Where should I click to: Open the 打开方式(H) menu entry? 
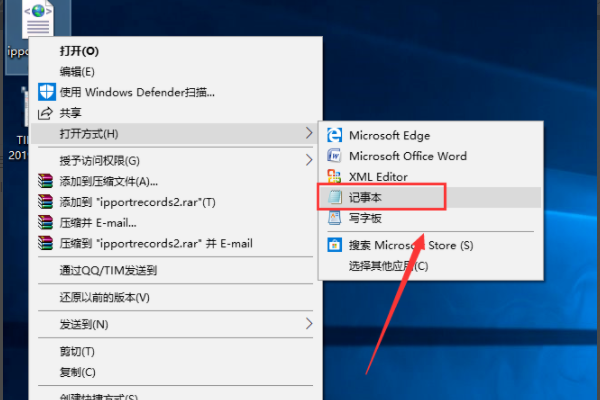click(175, 134)
